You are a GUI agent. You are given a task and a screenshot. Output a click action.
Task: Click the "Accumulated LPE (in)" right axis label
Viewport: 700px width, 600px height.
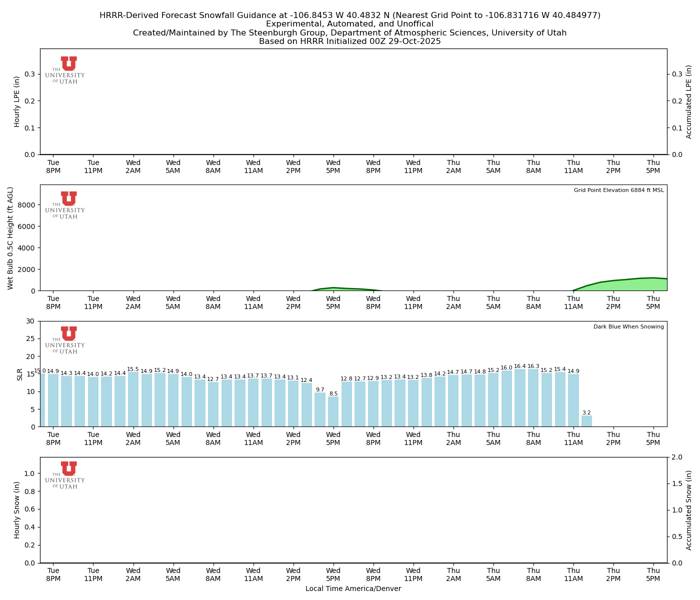tap(689, 101)
